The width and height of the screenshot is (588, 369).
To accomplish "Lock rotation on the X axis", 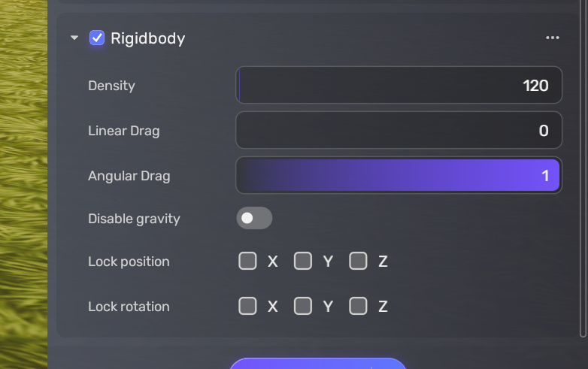I will (x=247, y=306).
